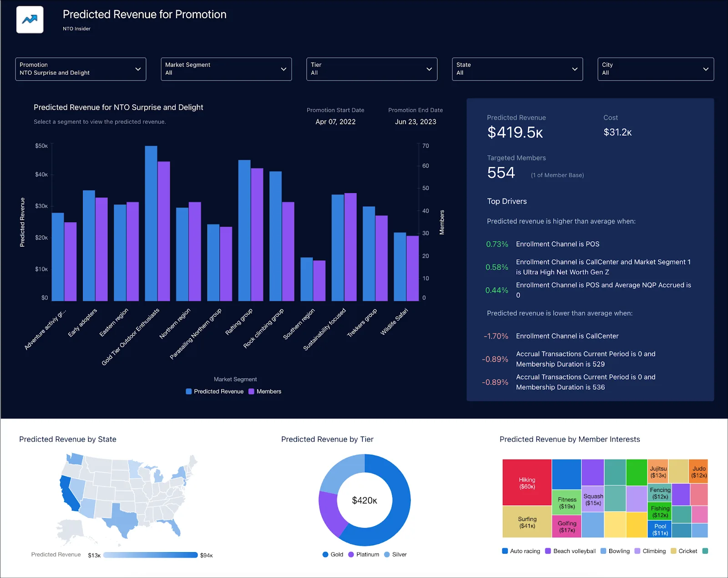This screenshot has width=728, height=578.
Task: Click the Sustainability focused axis label
Action: click(324, 330)
